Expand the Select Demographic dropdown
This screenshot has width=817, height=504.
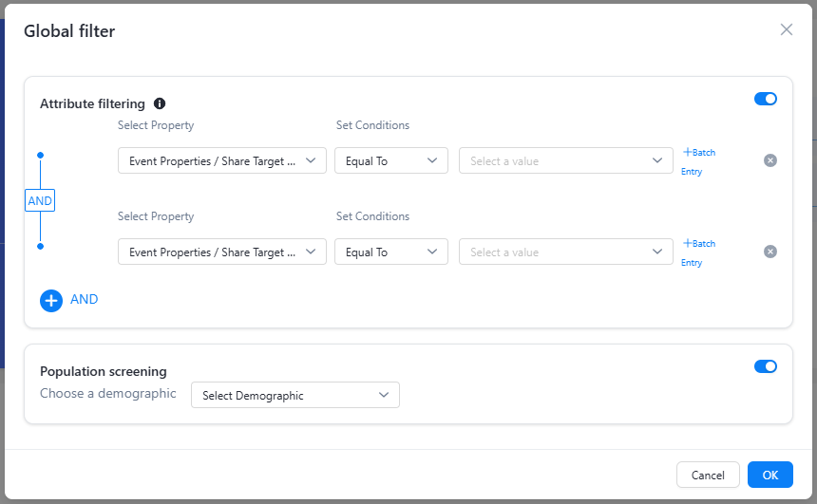point(294,395)
